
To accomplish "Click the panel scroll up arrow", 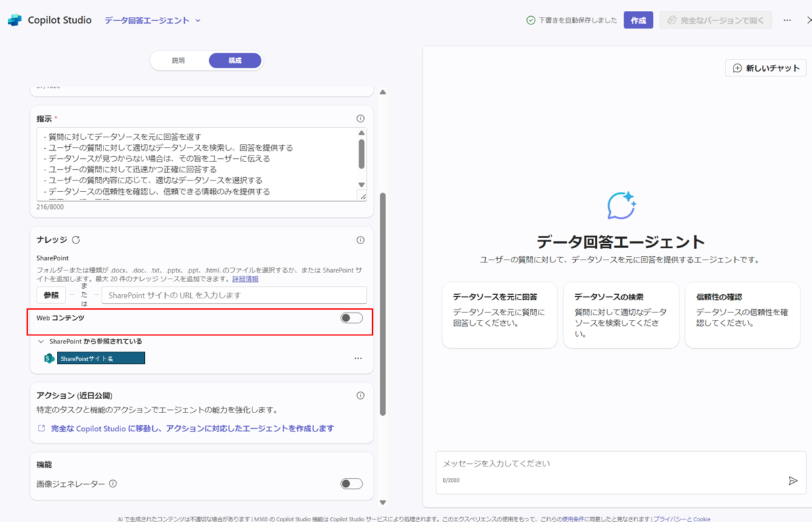I will point(382,92).
